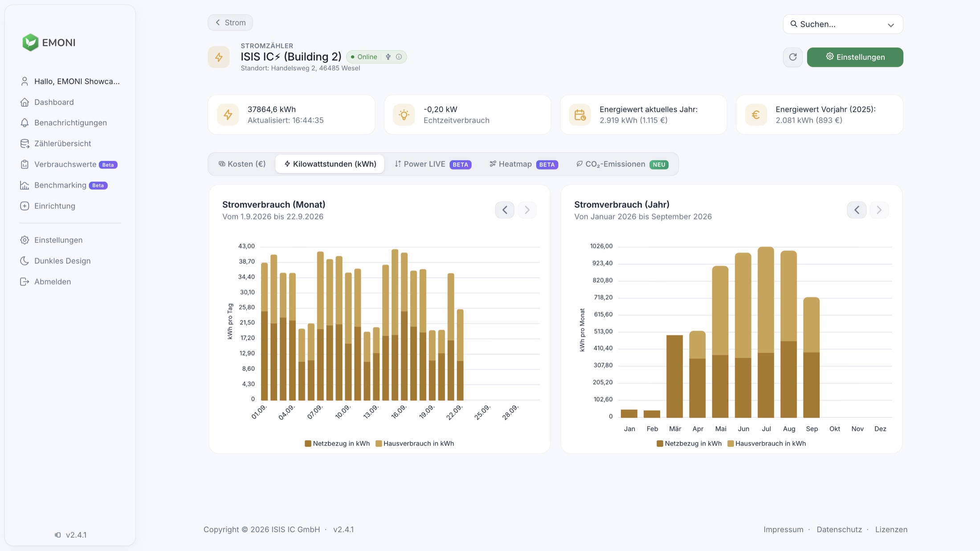Open Benachrichtigungen bell icon
The height and width of the screenshot is (551, 980).
[24, 123]
